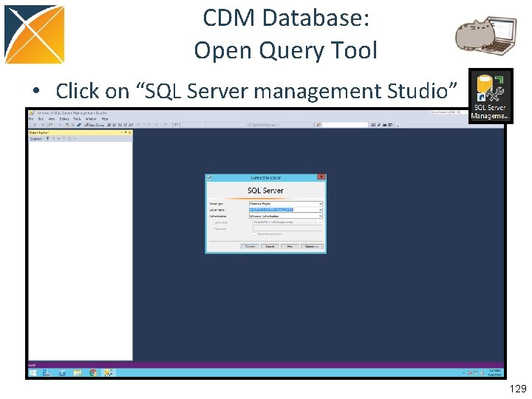Open the SQL Server Management Studio desktop shortcut

491,96
